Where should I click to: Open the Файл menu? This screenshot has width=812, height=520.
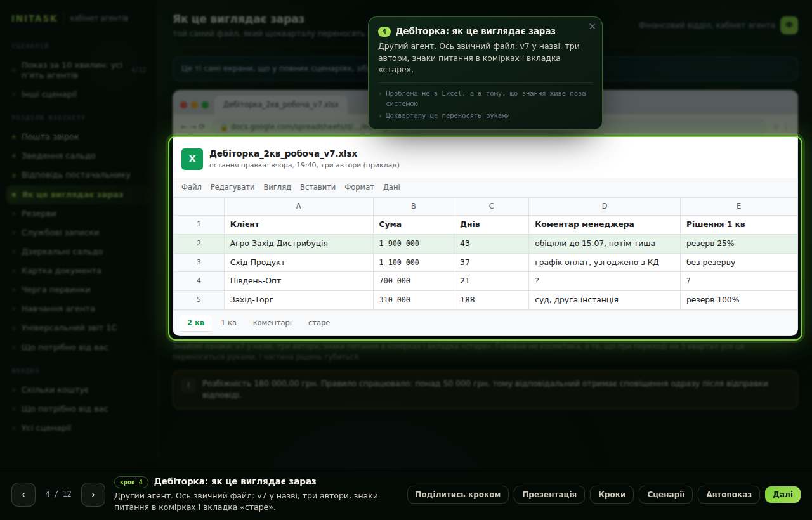192,187
